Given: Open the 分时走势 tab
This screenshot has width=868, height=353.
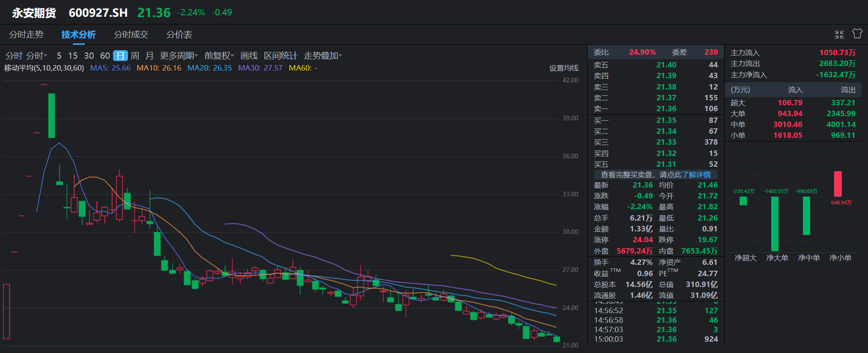Looking at the screenshot, I should pos(26,35).
